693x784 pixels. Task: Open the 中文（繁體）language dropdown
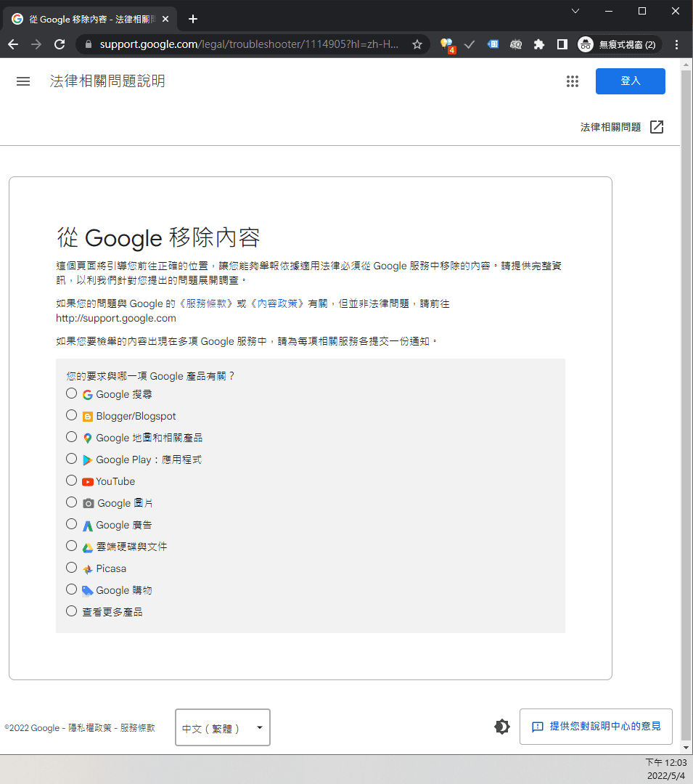(x=223, y=727)
